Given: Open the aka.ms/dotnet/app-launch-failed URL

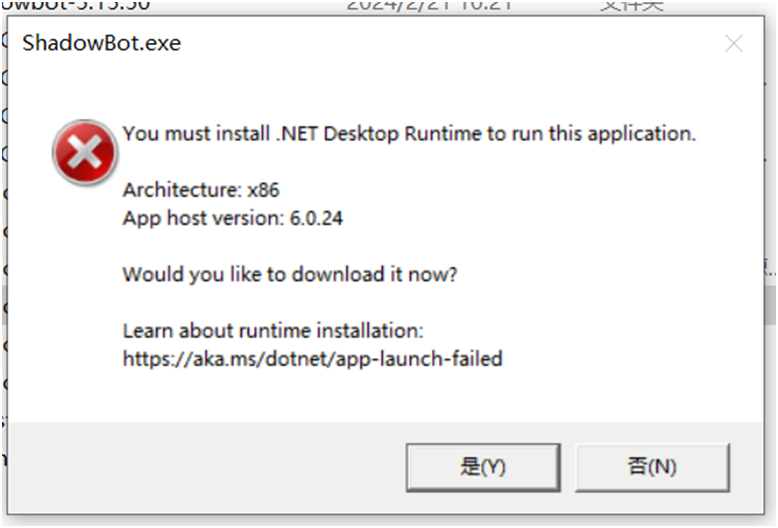Looking at the screenshot, I should (x=312, y=358).
